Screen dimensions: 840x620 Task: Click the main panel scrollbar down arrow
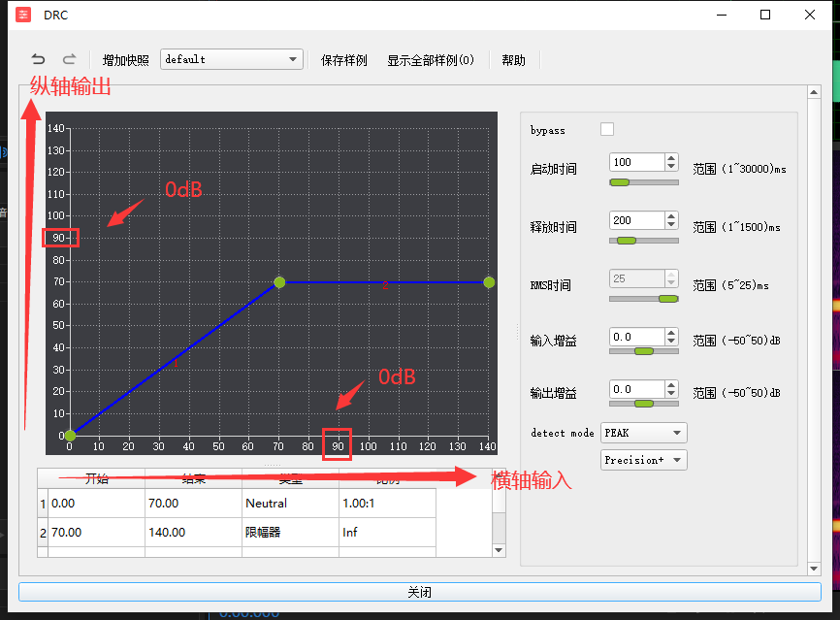(814, 569)
